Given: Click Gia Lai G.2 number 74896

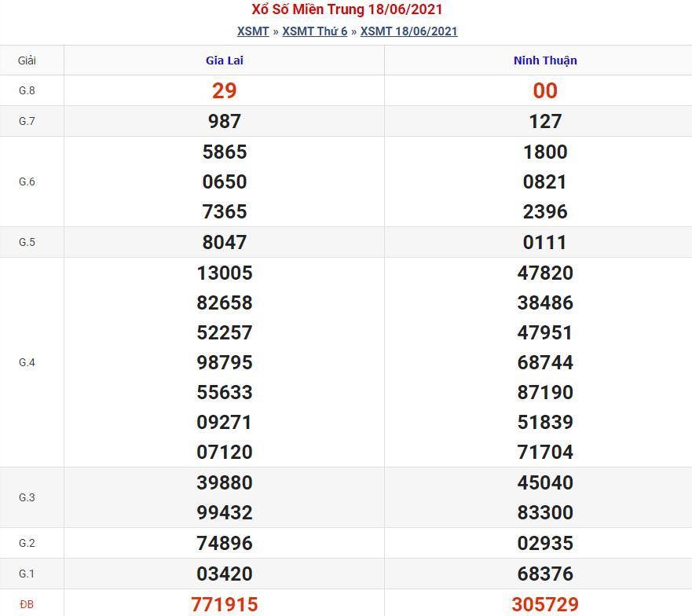Looking at the screenshot, I should coord(224,543).
